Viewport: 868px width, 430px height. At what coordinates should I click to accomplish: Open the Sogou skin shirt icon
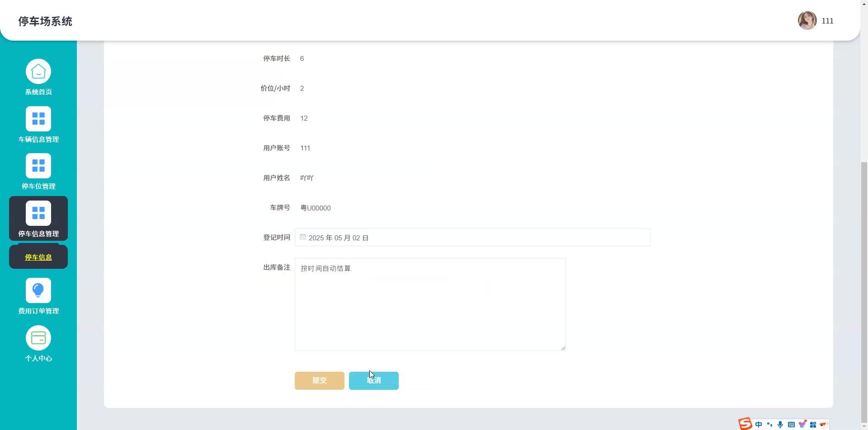click(x=802, y=425)
